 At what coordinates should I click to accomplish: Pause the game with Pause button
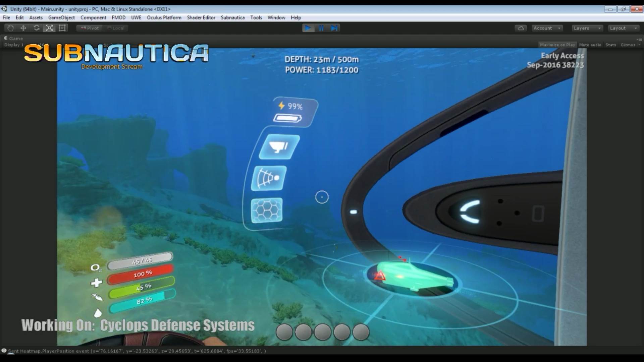pyautogui.click(x=321, y=28)
